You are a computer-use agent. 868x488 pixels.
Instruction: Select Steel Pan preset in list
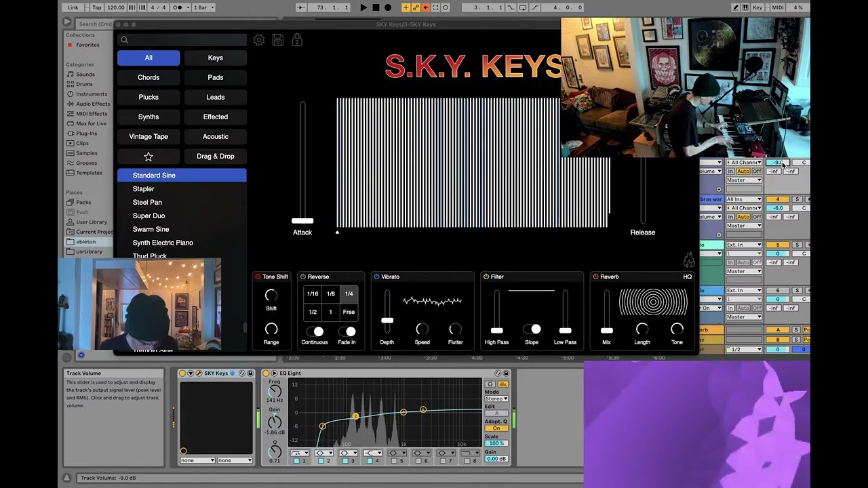tap(182, 202)
